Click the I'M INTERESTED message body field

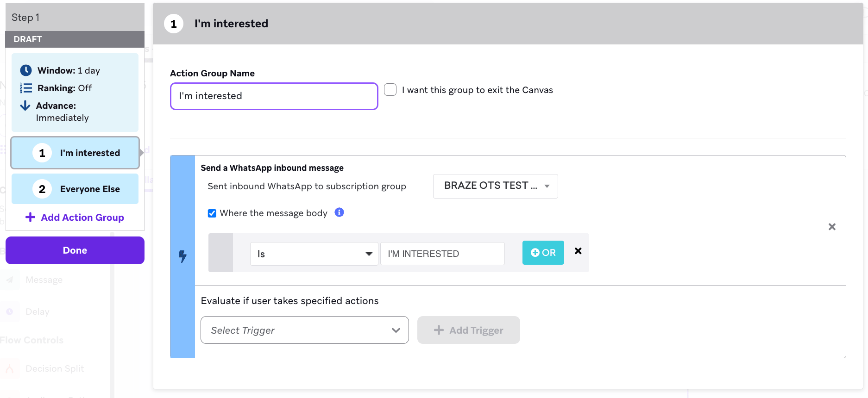pos(442,254)
